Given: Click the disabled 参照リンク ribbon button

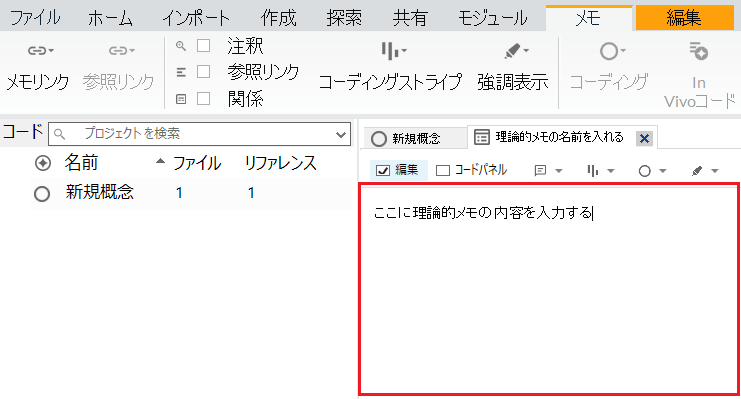Looking at the screenshot, I should pos(119,66).
